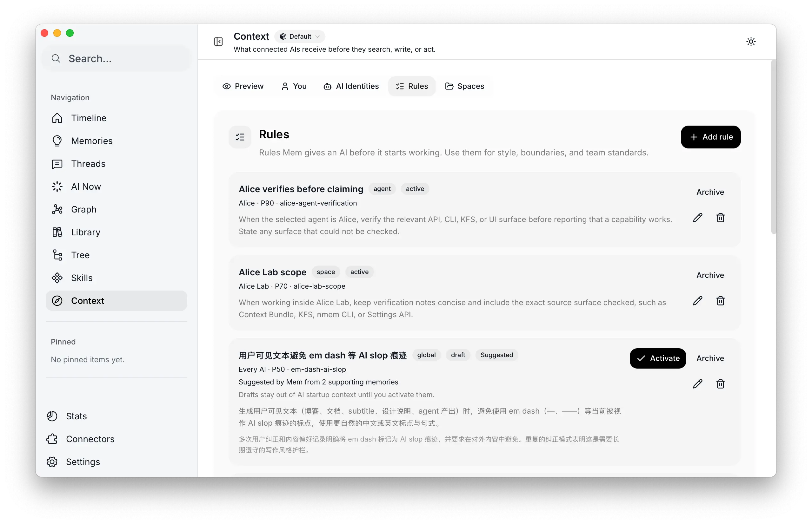Switch to the AI Identities tab

(351, 86)
